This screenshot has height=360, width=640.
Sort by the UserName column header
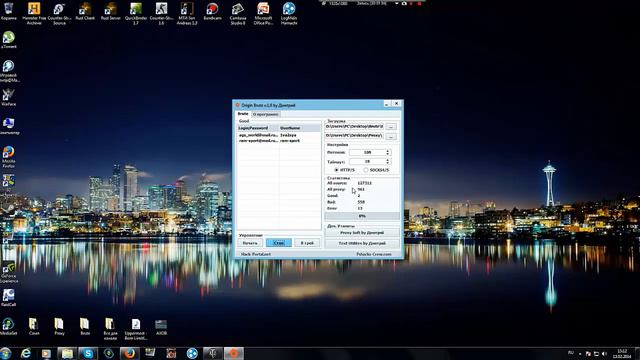click(x=300, y=128)
